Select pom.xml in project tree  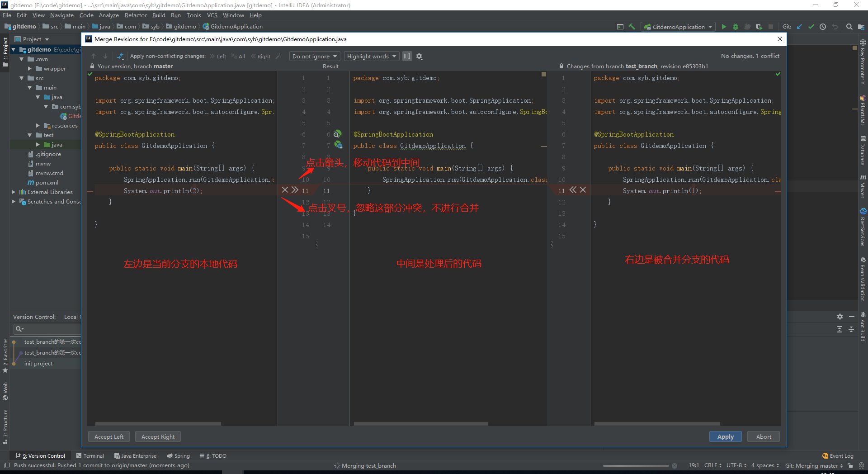pyautogui.click(x=47, y=183)
